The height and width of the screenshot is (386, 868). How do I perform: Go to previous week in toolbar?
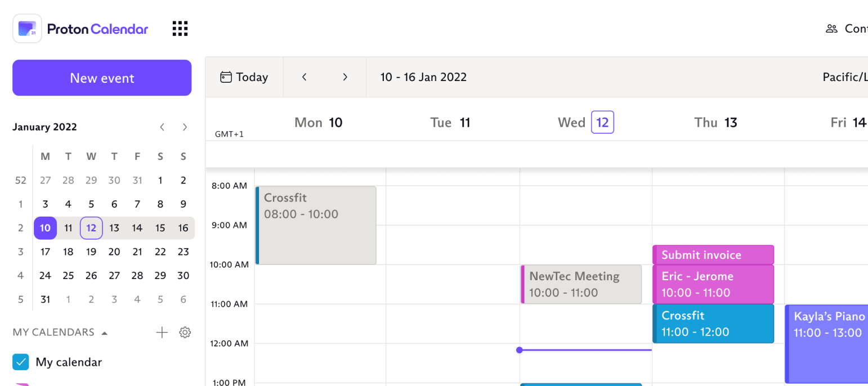(305, 77)
